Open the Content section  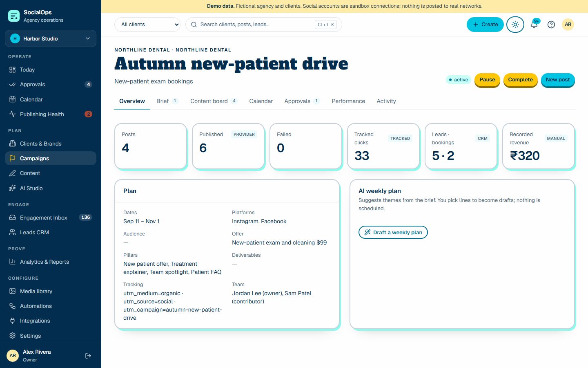pyautogui.click(x=51, y=173)
